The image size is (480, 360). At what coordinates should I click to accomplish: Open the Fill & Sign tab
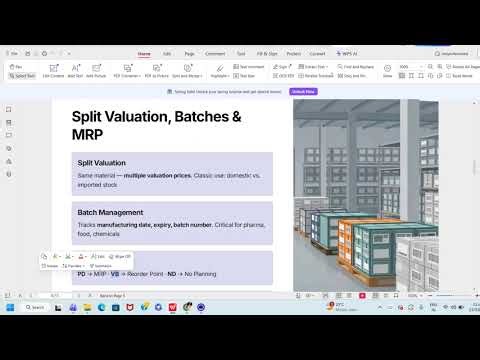267,54
